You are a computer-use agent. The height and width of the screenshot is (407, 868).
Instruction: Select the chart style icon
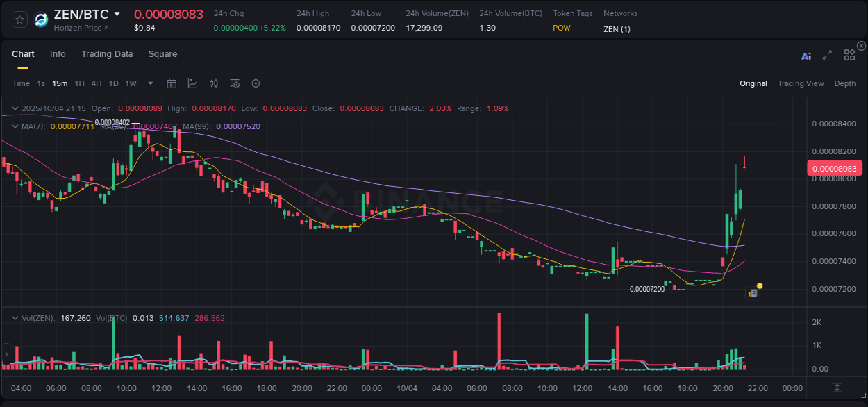pyautogui.click(x=192, y=83)
